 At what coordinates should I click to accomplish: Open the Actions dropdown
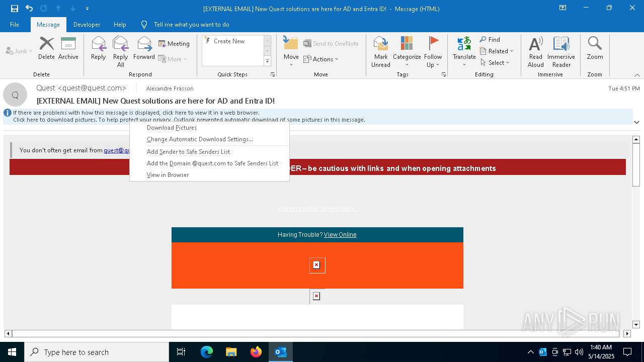point(321,59)
